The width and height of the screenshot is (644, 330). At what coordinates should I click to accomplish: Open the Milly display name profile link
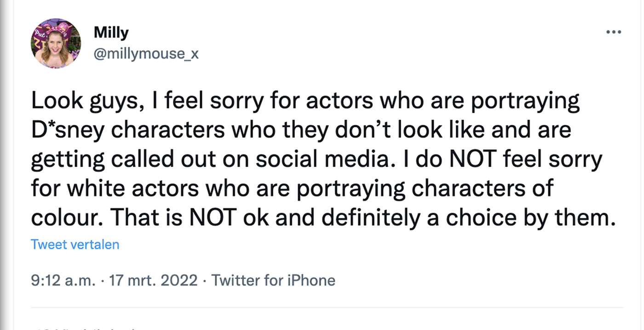111,32
